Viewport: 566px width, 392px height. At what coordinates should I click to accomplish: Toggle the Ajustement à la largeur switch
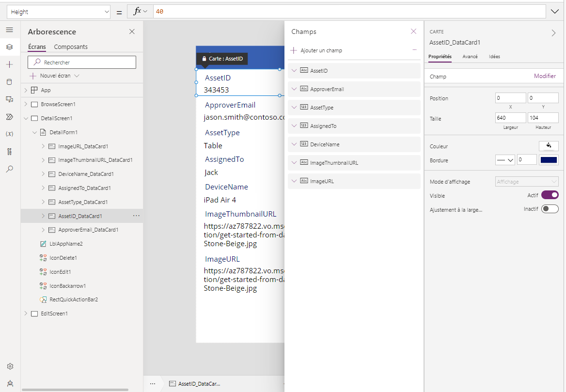(x=550, y=209)
